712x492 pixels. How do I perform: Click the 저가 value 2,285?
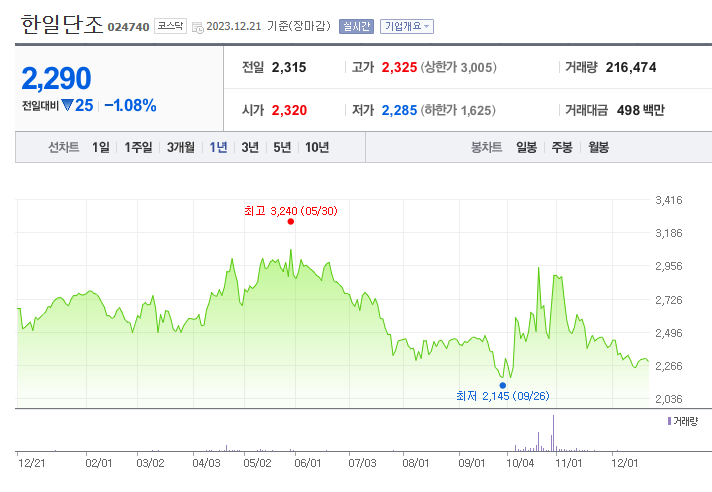pyautogui.click(x=399, y=110)
